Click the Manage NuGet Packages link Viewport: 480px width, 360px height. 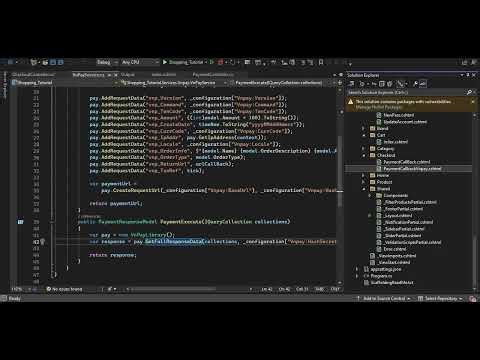(x=379, y=107)
